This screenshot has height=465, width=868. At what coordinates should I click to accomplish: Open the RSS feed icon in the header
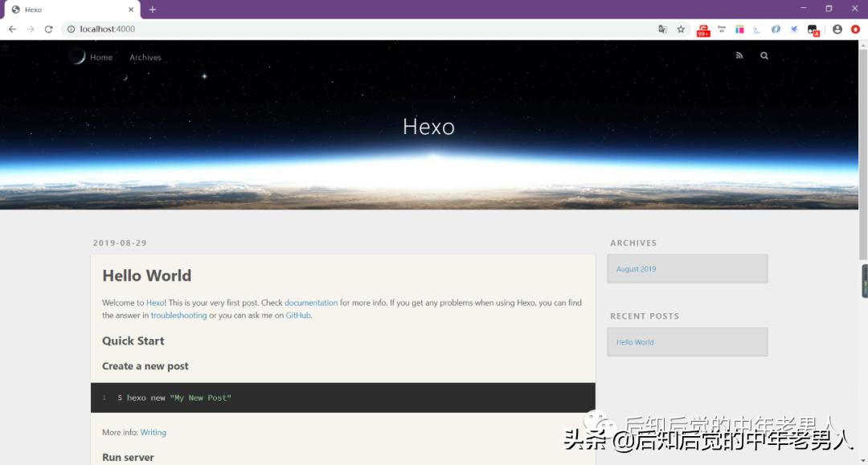click(739, 55)
